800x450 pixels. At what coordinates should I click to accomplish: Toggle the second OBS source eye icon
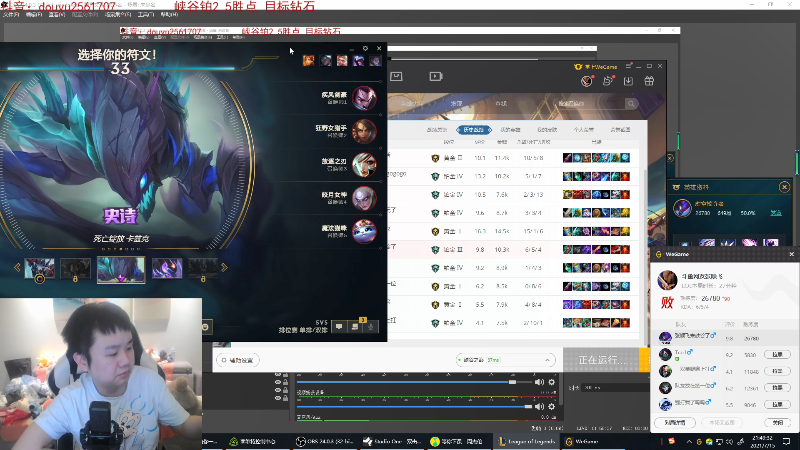pyautogui.click(x=278, y=382)
